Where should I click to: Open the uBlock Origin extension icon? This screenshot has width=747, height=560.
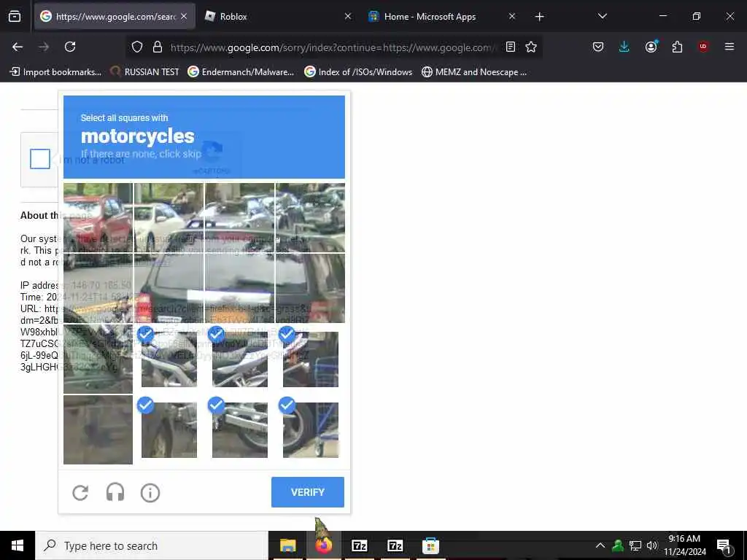(703, 46)
